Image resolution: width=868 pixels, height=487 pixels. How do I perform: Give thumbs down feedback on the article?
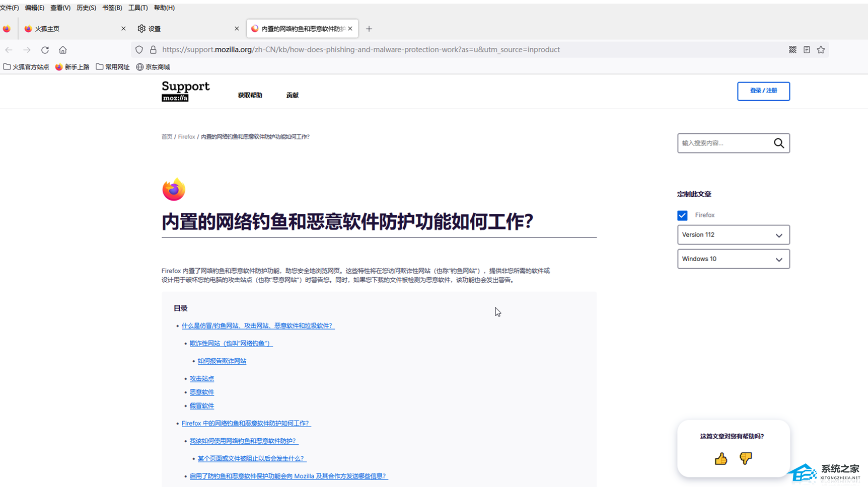tap(746, 458)
